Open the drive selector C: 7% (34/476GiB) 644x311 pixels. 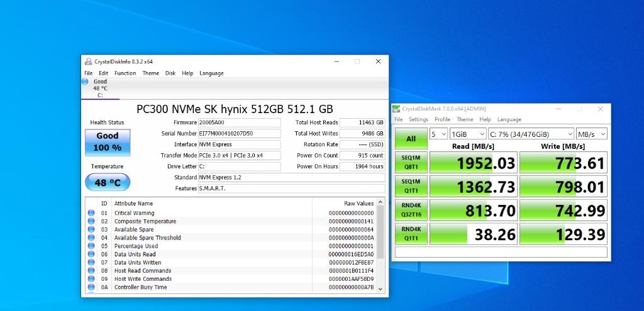531,134
